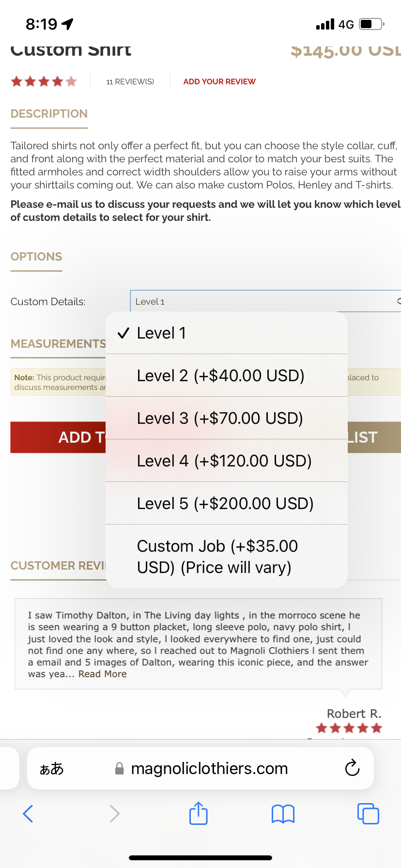
Task: Tap Safari back arrow icon
Action: click(x=28, y=814)
